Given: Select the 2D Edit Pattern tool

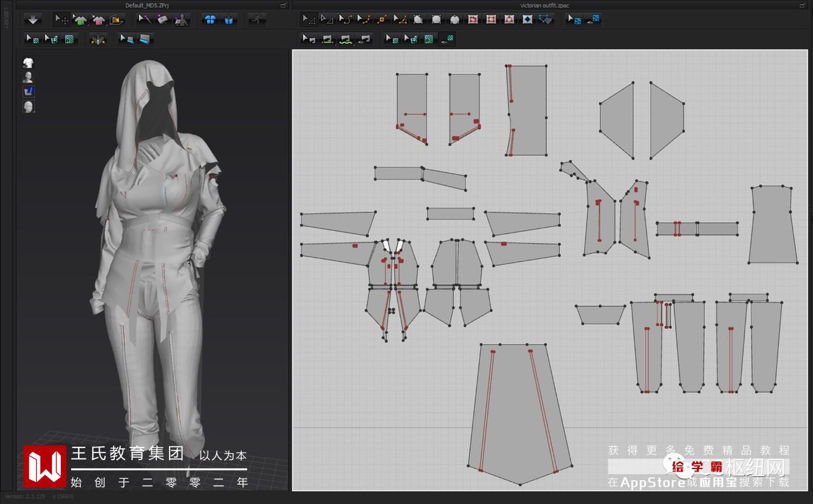Looking at the screenshot, I should point(327,20).
